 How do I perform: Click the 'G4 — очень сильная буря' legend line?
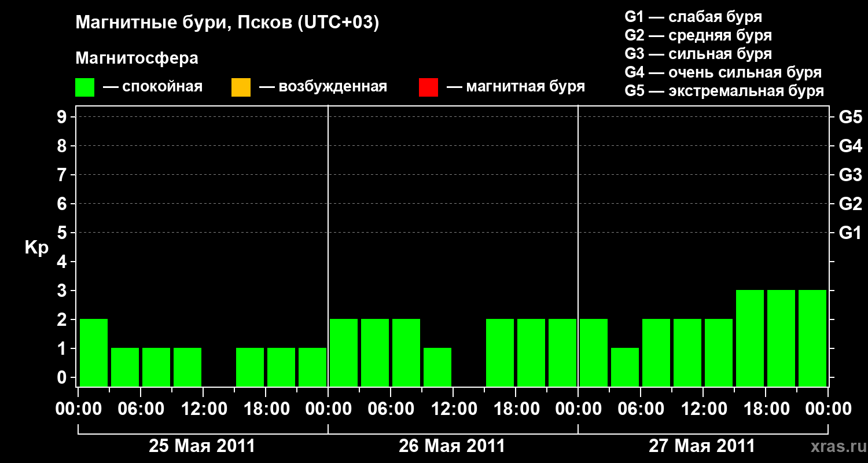click(x=723, y=72)
